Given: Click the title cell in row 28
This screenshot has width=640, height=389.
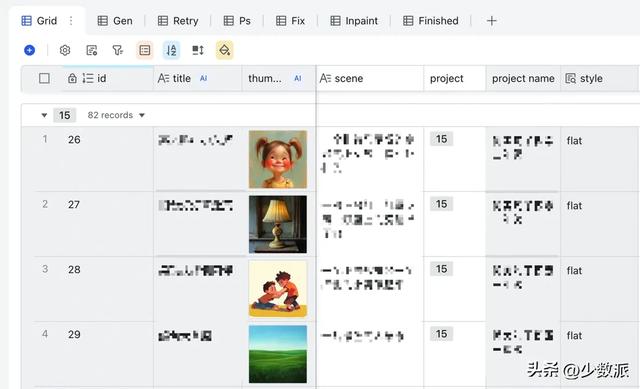Looking at the screenshot, I should [198, 289].
